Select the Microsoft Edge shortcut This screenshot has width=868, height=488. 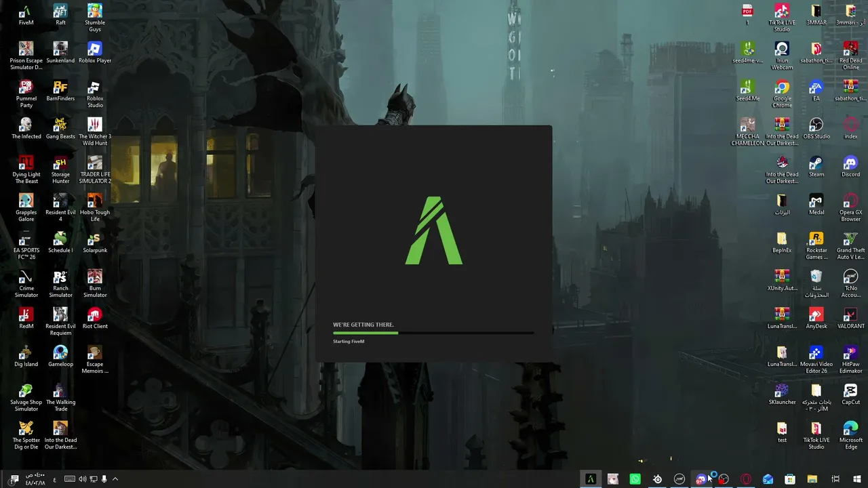click(x=850, y=436)
